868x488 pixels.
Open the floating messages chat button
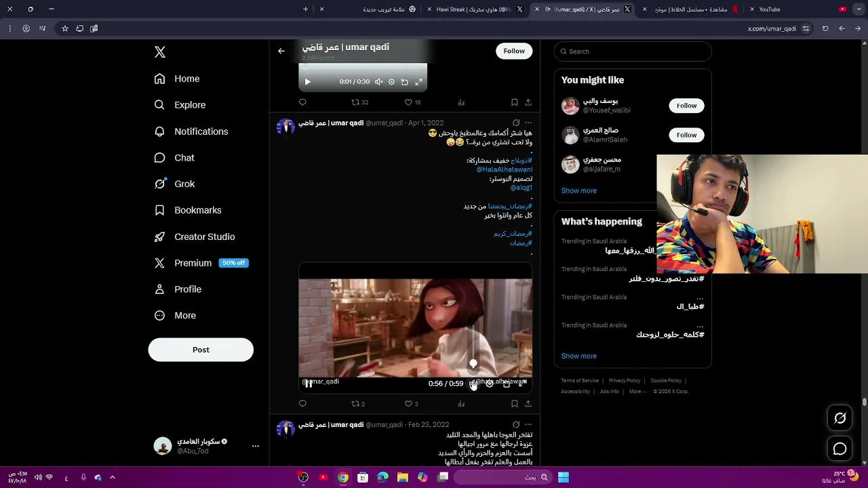coord(840,449)
